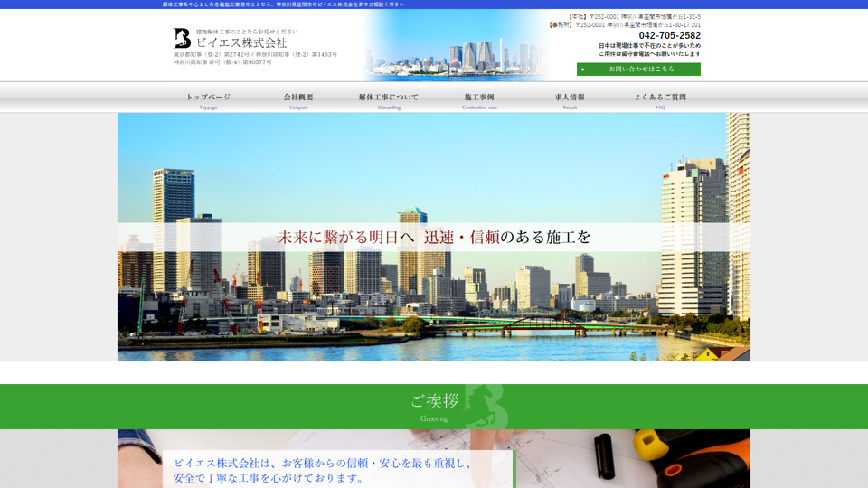Select 解体工事について from the nav bar
Screen dimensions: 868x488
pos(389,100)
